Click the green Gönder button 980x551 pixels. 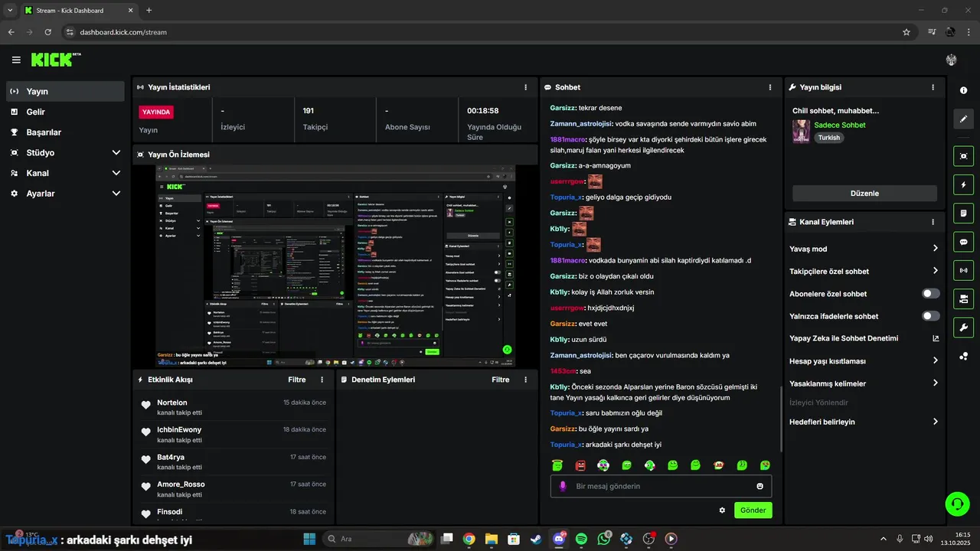(753, 510)
